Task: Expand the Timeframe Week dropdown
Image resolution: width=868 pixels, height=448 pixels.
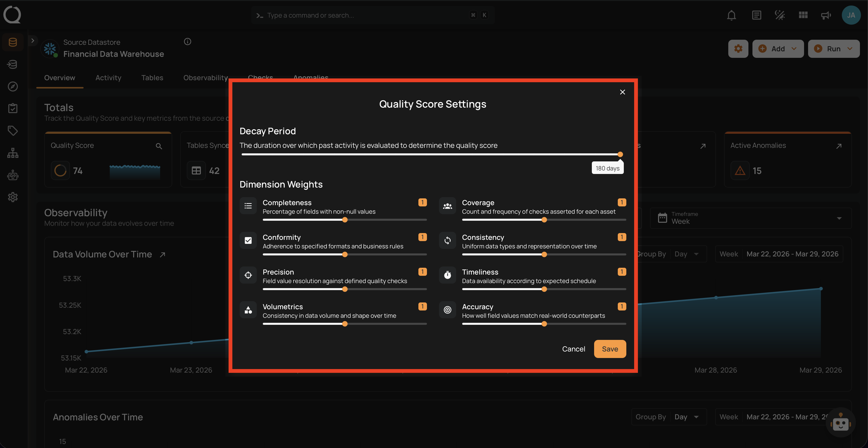Action: (x=839, y=218)
